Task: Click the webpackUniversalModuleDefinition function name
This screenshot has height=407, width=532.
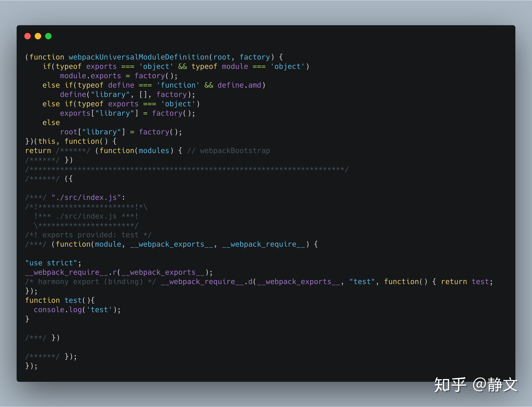Action: [138, 57]
